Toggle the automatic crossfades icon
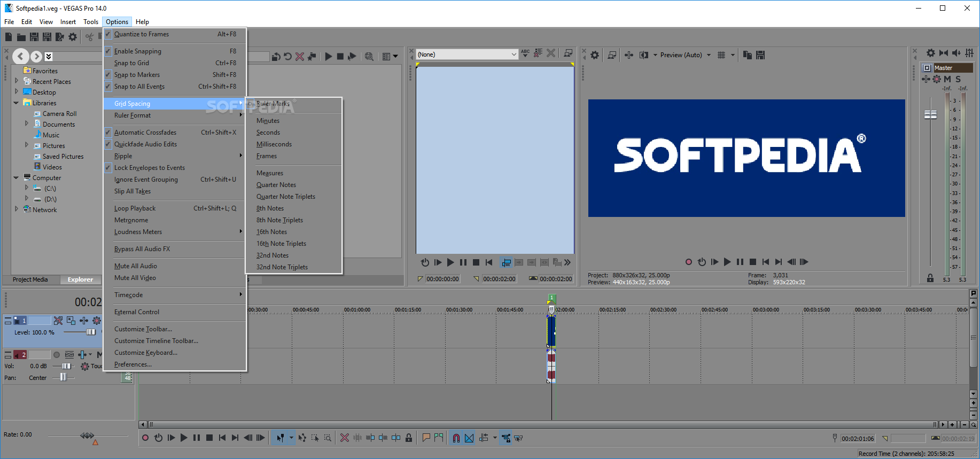 [x=469, y=438]
